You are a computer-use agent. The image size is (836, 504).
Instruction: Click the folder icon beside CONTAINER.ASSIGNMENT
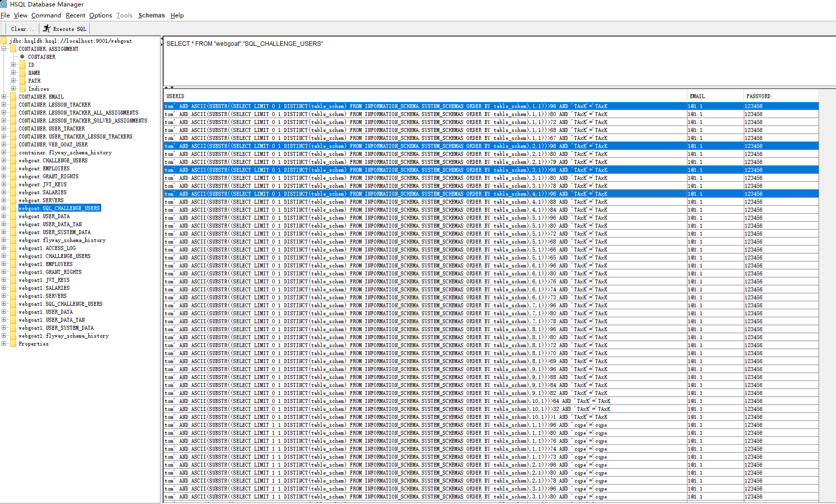12,49
